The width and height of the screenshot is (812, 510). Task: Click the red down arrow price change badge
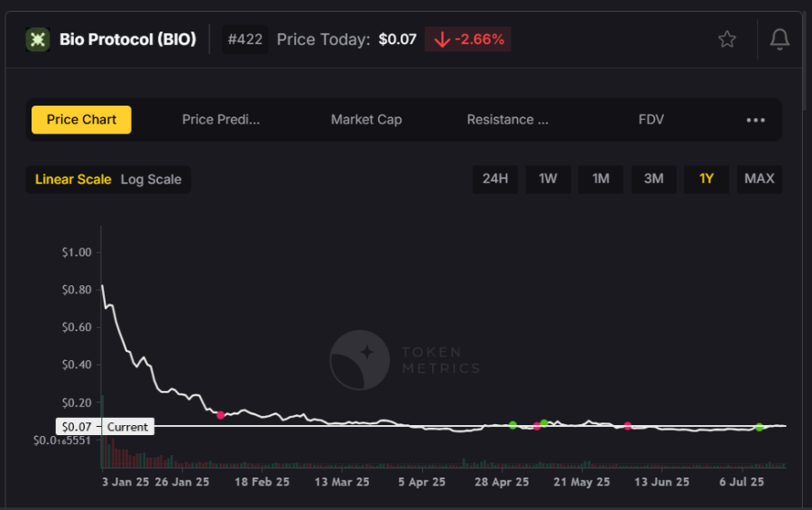(x=468, y=40)
